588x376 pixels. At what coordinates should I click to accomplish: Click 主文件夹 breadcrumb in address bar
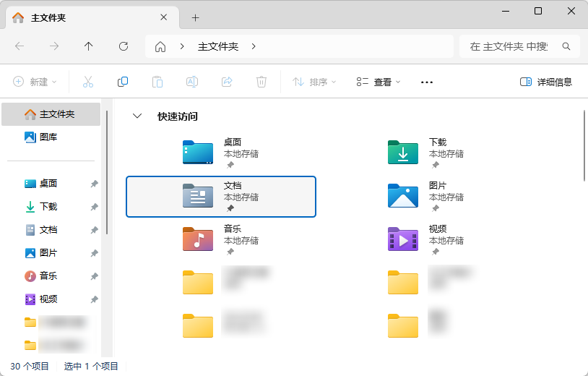click(218, 46)
